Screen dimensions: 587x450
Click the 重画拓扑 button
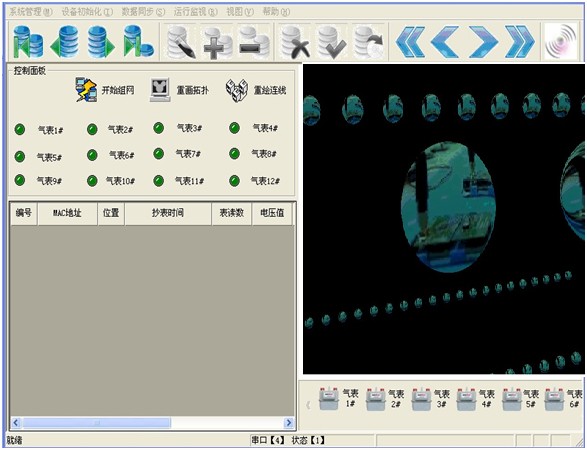pos(179,90)
